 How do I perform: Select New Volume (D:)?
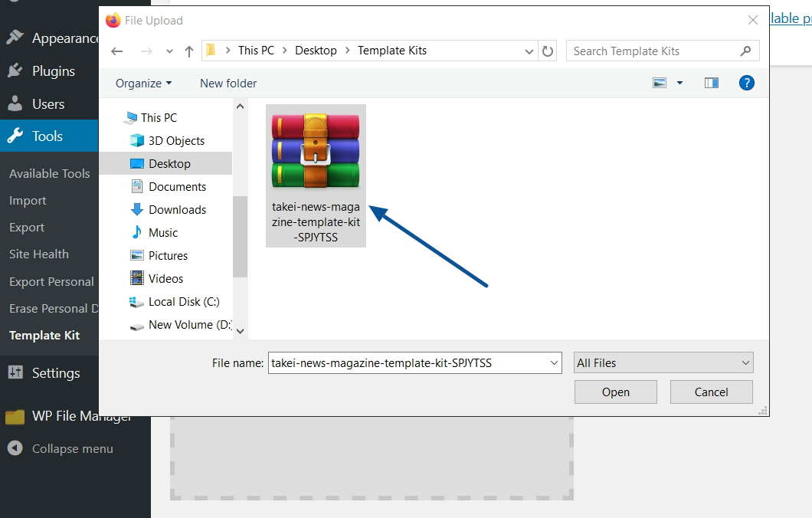point(189,325)
